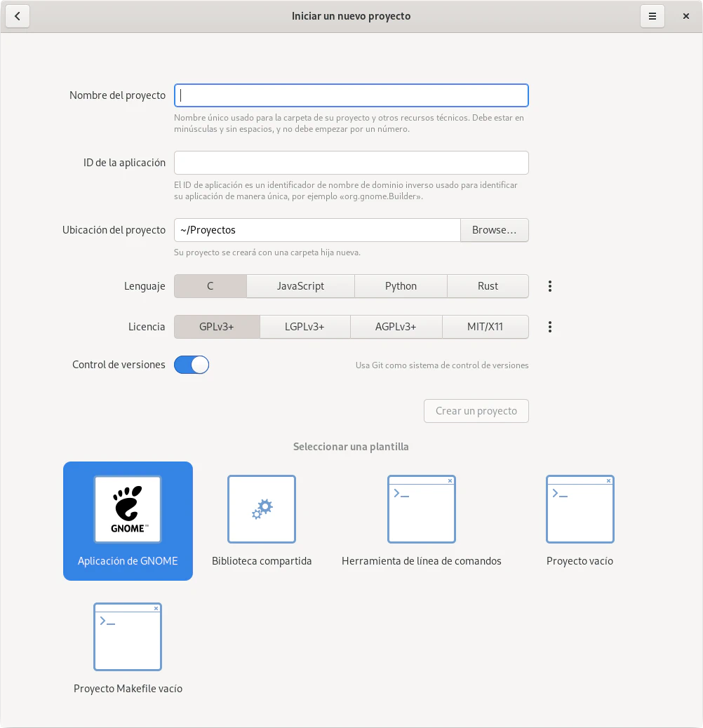Close the new project window
The height and width of the screenshot is (728, 703).
pyautogui.click(x=686, y=16)
